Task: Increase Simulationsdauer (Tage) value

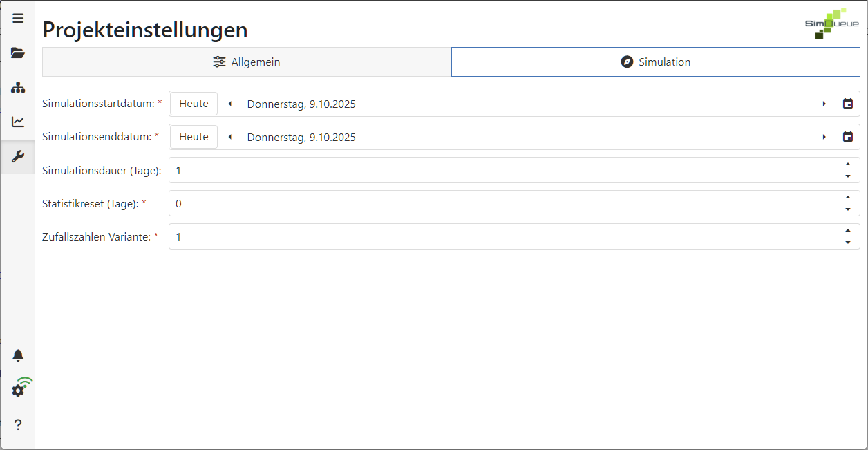Action: point(847,165)
